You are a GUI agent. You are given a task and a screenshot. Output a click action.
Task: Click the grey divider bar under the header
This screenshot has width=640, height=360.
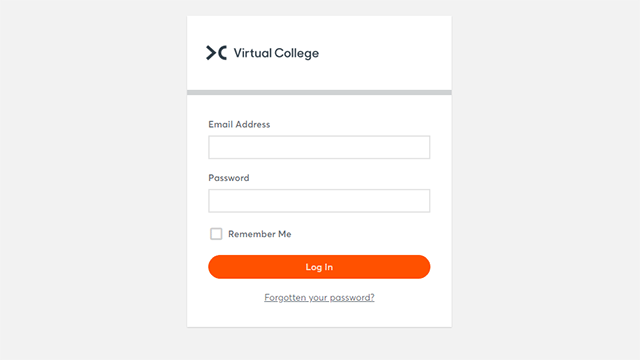click(319, 93)
